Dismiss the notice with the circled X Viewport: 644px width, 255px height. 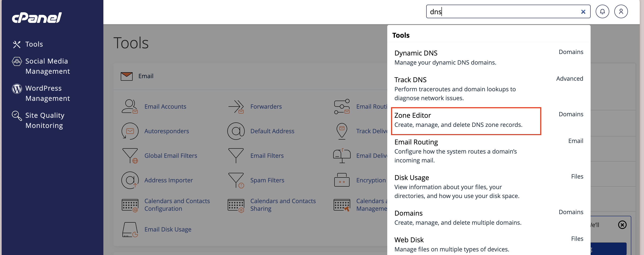(622, 225)
